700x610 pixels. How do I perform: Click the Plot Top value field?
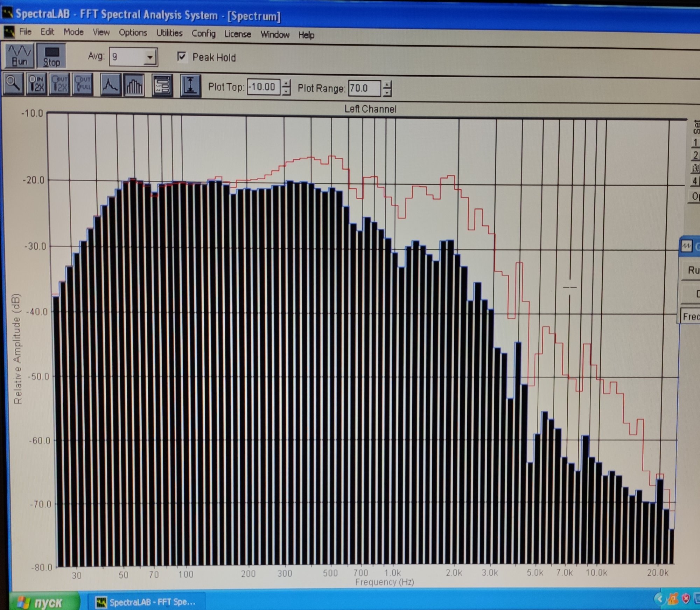pos(264,87)
